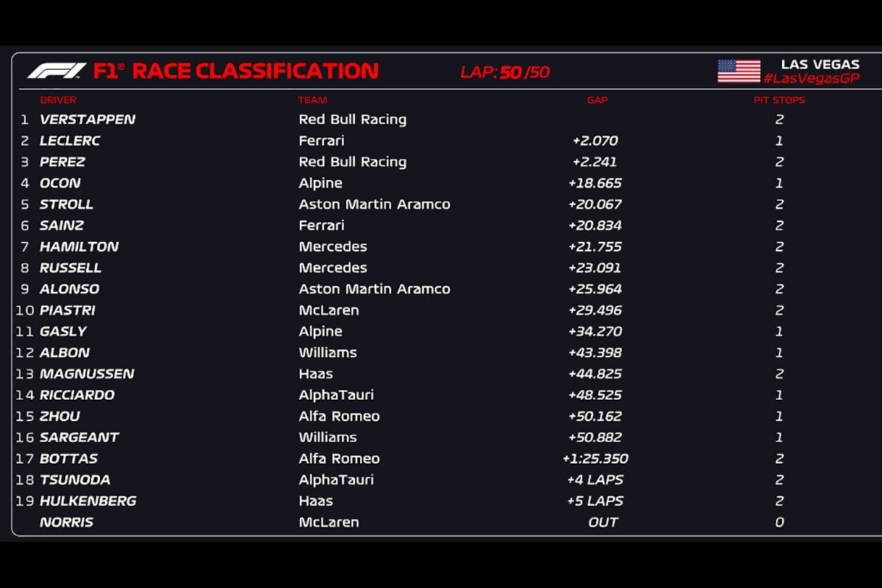882x588 pixels.
Task: Click on driver LECLERC
Action: coord(70,140)
